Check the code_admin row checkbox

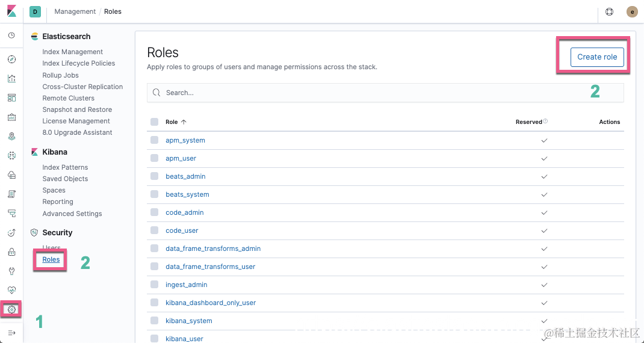(x=155, y=212)
